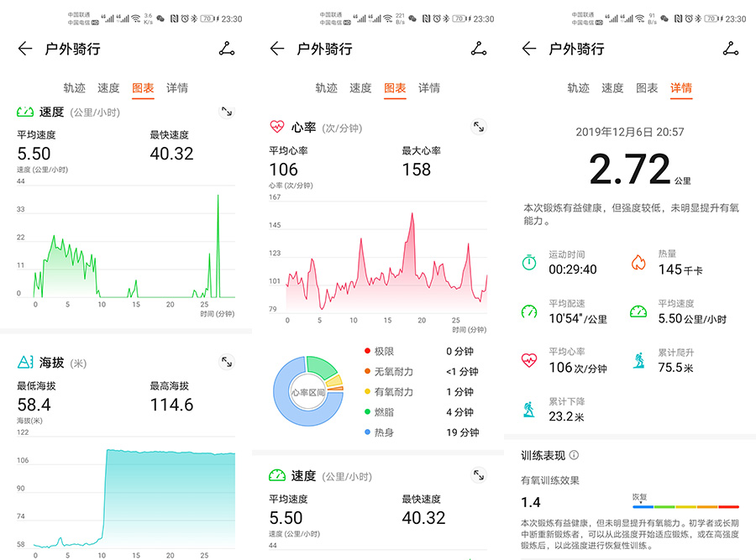The width and height of the screenshot is (756, 560).
Task: Expand the 心率 chart to fullscreen
Action: tap(480, 127)
